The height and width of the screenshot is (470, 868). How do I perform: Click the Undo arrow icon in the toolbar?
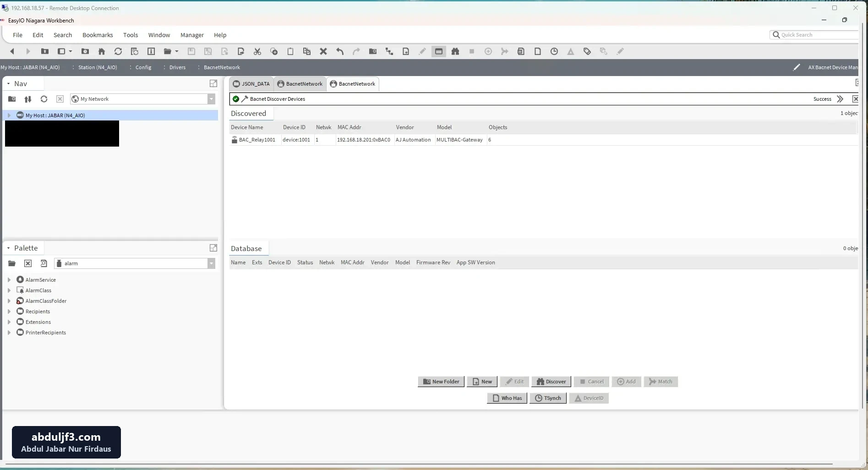click(340, 51)
